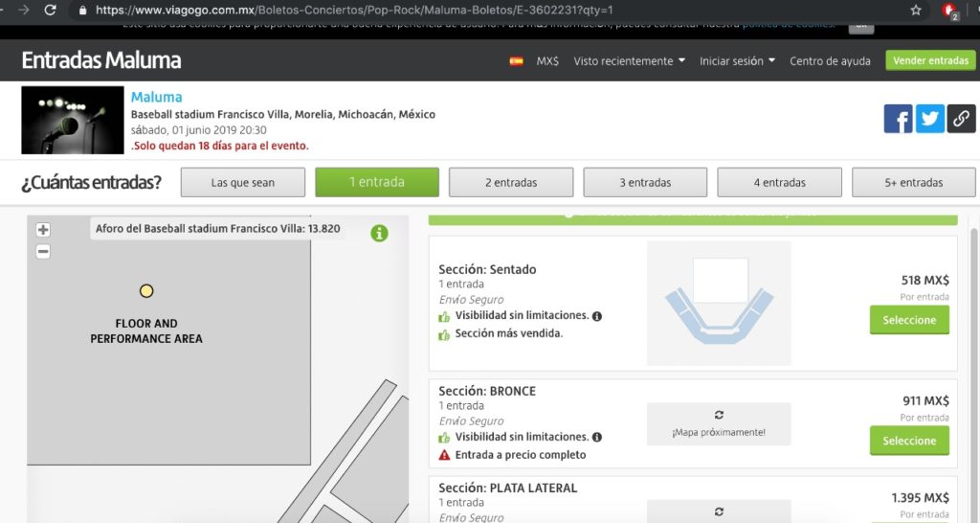Viewport: 980px width, 523px height.
Task: Open the red browser extension icon
Action: (x=950, y=11)
